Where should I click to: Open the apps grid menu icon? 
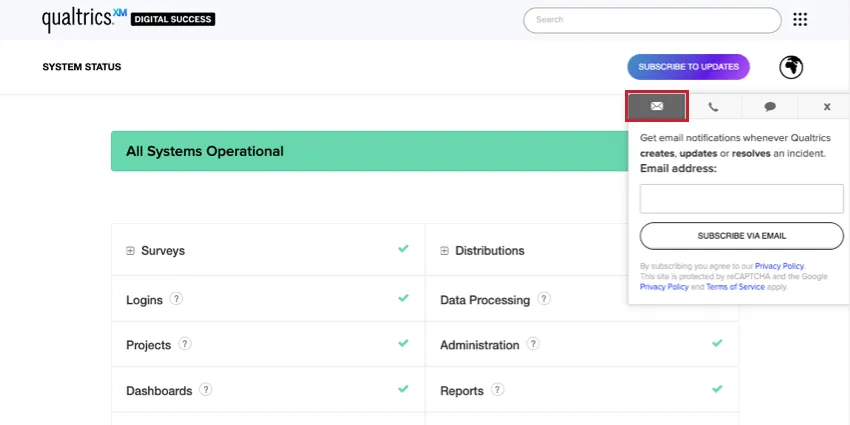(799, 20)
